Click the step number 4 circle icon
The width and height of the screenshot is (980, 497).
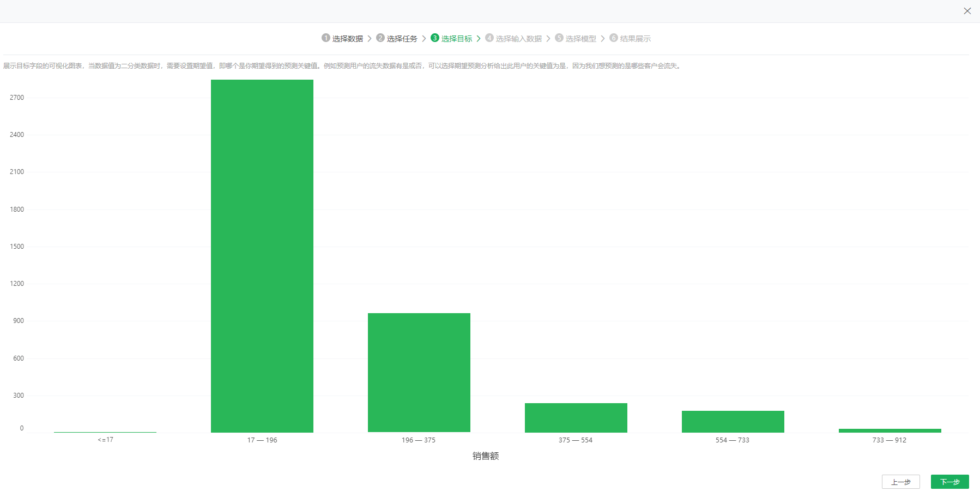pos(489,38)
